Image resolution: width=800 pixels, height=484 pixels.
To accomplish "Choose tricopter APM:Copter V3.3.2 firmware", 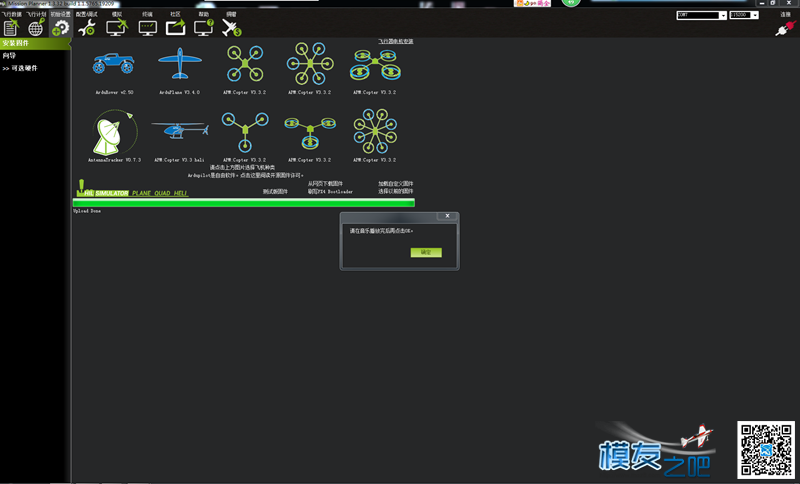I will pyautogui.click(x=245, y=132).
